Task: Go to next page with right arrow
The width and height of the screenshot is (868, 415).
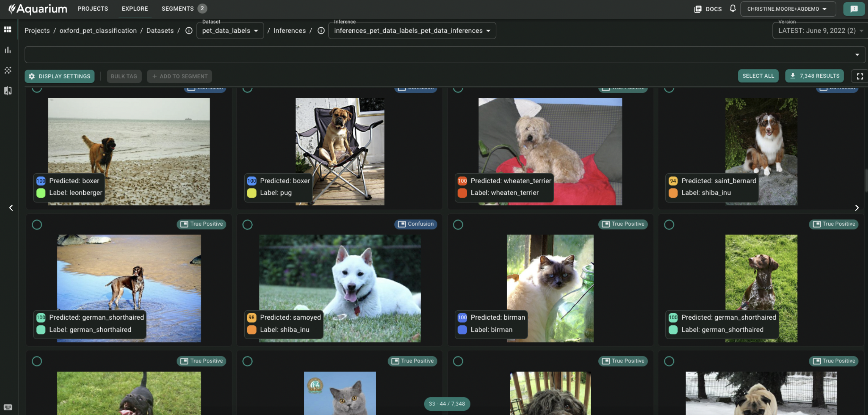Action: tap(857, 208)
